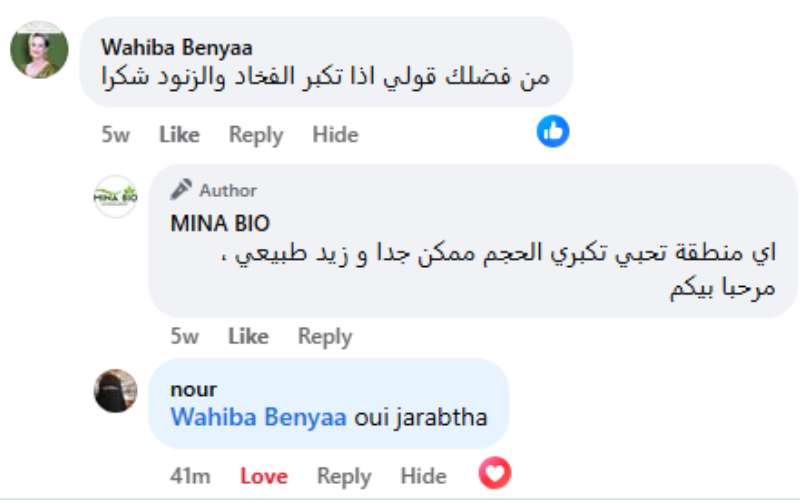Click the blue thumbs-up reaction icon
The image size is (800, 500).
click(x=553, y=131)
